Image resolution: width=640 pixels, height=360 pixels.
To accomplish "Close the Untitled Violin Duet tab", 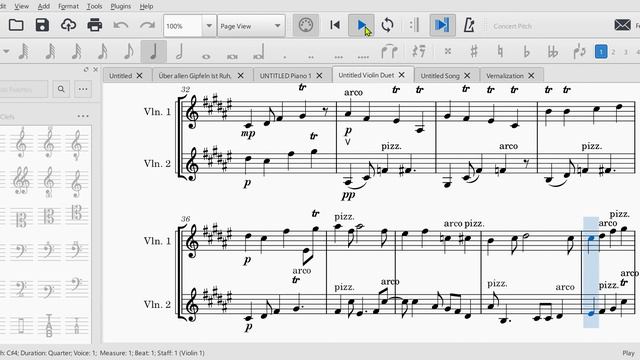I will (x=402, y=75).
